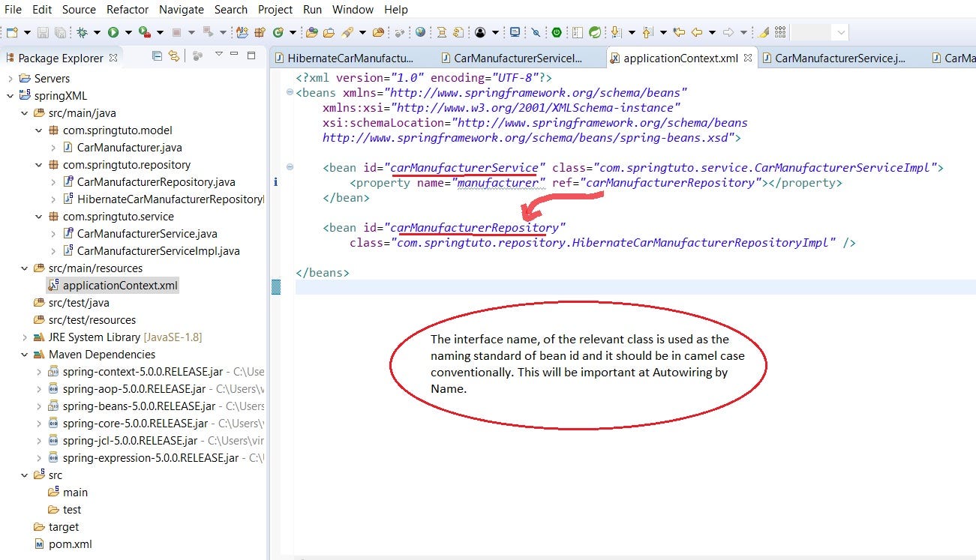
Task: Click the Spring Boot icon in the toolbar
Action: click(x=557, y=32)
